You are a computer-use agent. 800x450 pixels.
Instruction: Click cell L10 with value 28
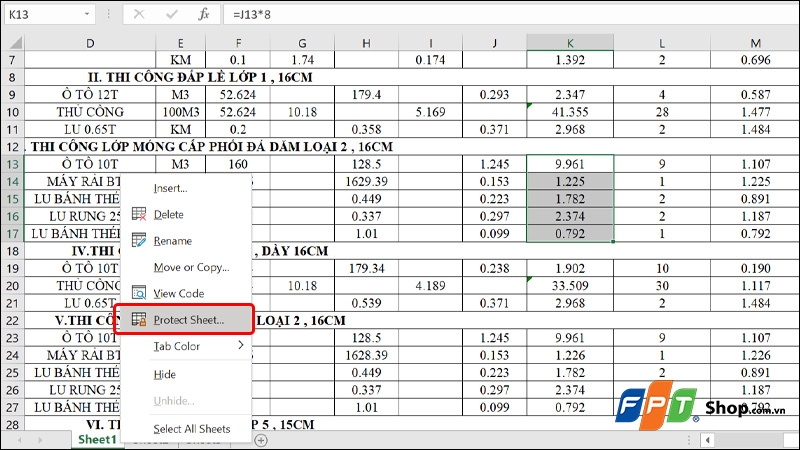[x=662, y=112]
